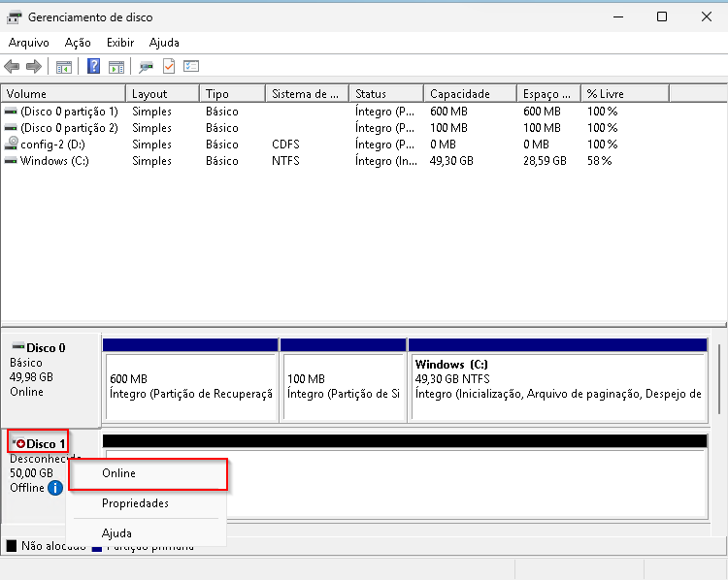The height and width of the screenshot is (580, 728).
Task: Click the blue Help question mark icon
Action: tap(94, 67)
